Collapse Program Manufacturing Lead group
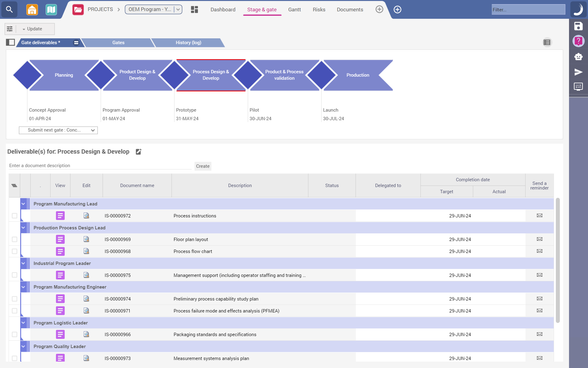 coord(23,204)
